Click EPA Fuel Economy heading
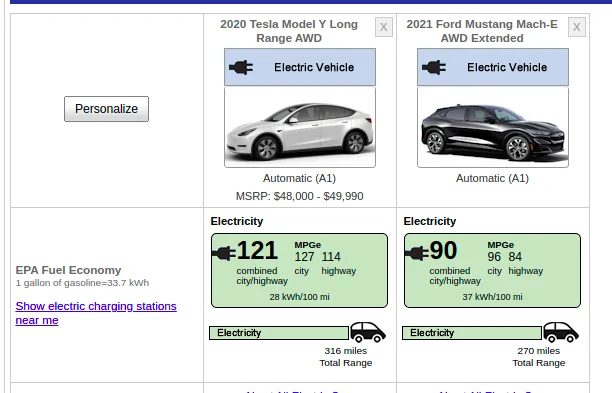The height and width of the screenshot is (393, 612). coord(68,270)
